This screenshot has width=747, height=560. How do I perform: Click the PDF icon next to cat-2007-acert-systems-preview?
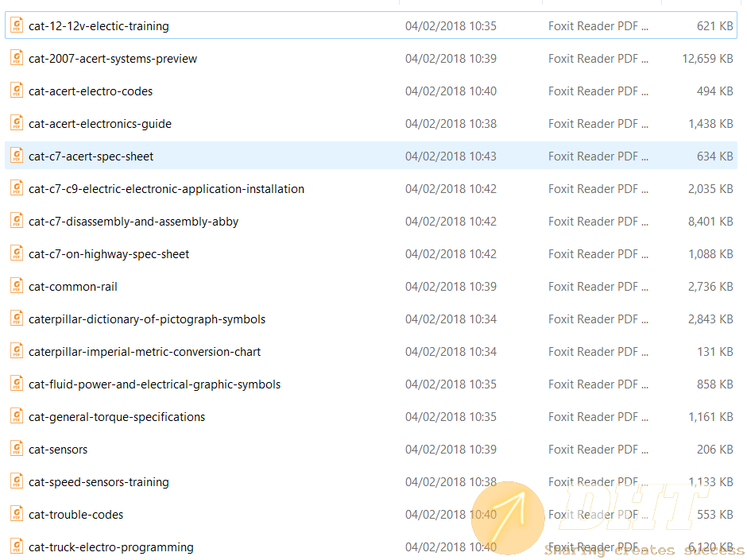tap(17, 57)
